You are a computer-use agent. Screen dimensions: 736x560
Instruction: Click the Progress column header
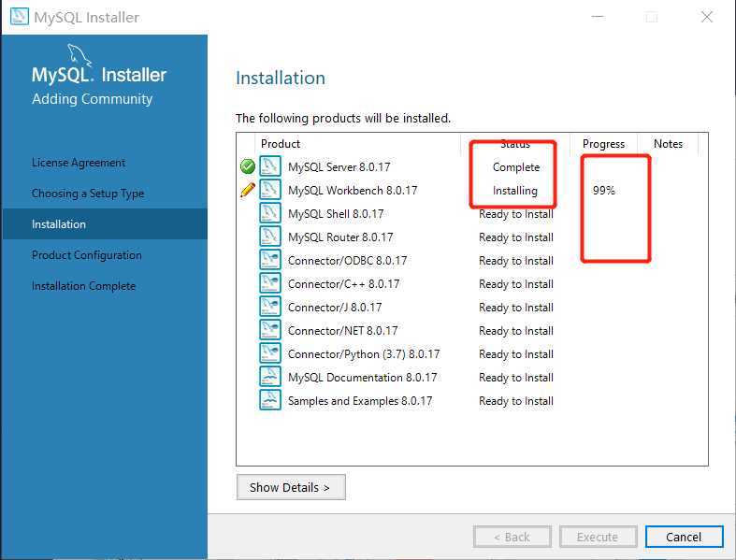click(603, 144)
